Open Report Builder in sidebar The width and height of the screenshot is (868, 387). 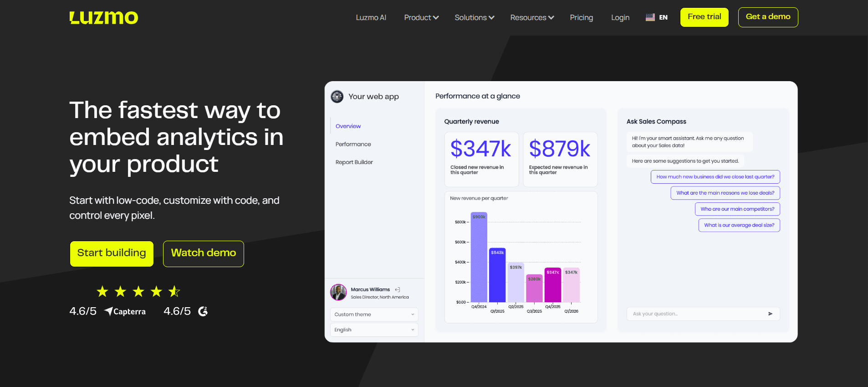click(x=354, y=162)
